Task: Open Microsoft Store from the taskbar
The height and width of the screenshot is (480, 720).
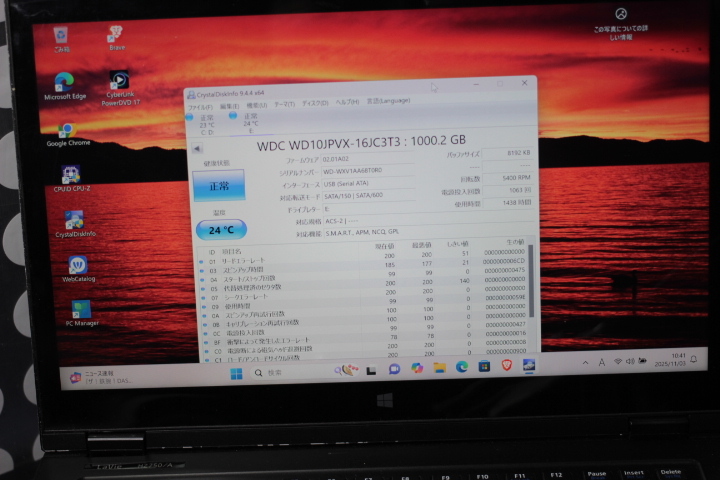Action: point(484,367)
